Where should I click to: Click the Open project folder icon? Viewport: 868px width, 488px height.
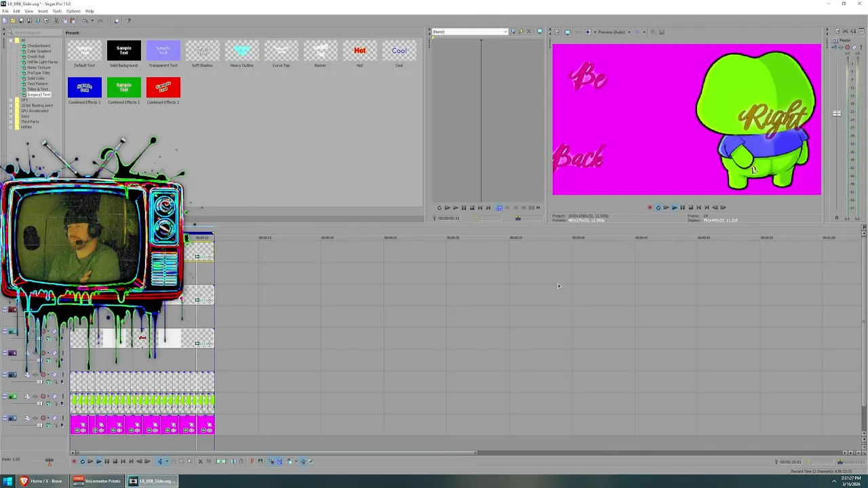click(x=13, y=20)
